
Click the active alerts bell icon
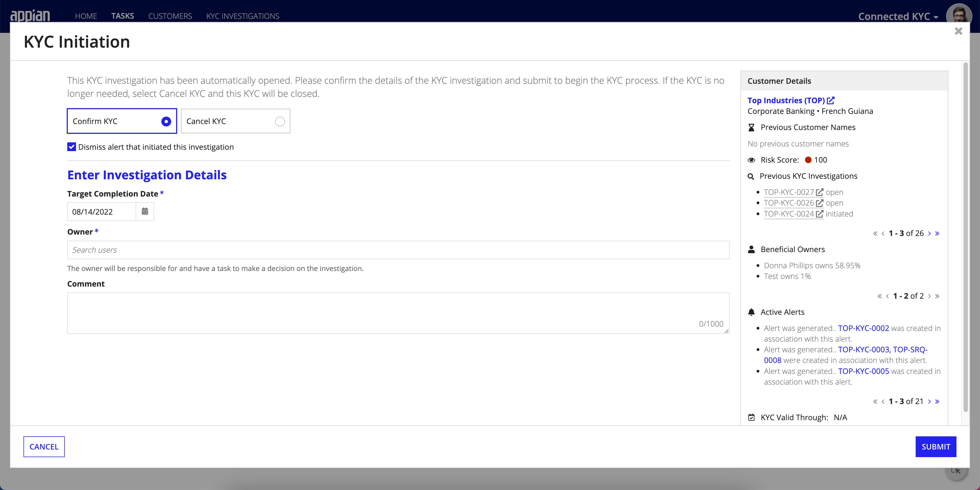tap(751, 312)
